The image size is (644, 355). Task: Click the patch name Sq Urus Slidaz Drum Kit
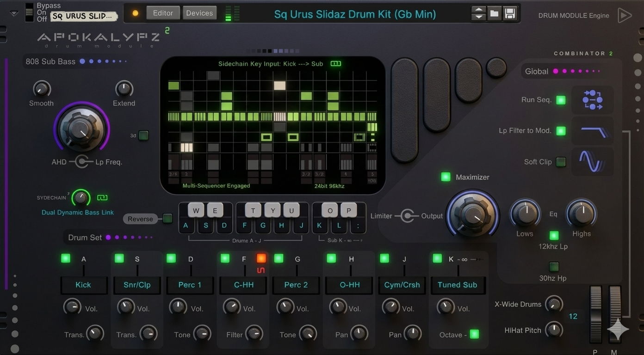[x=355, y=14]
